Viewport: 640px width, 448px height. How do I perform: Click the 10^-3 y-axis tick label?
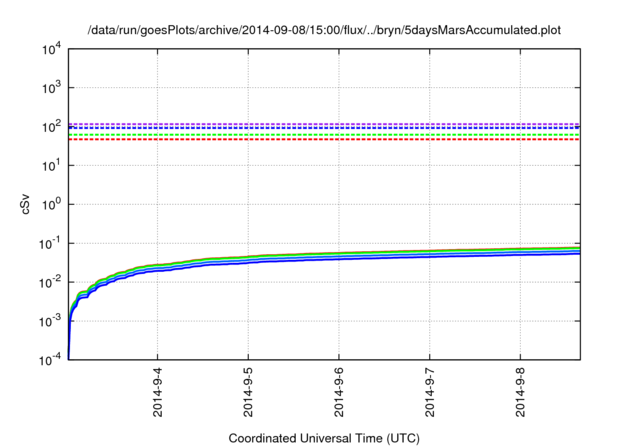click(50, 321)
